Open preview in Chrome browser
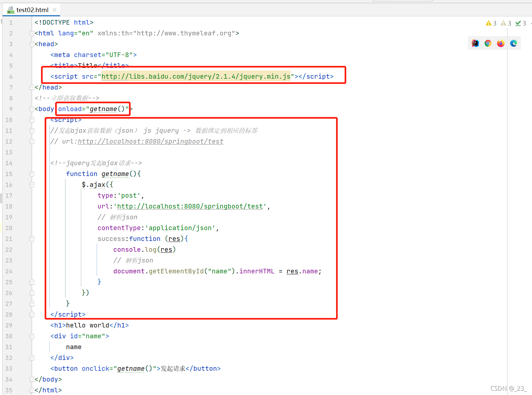532x395 pixels. click(x=488, y=43)
